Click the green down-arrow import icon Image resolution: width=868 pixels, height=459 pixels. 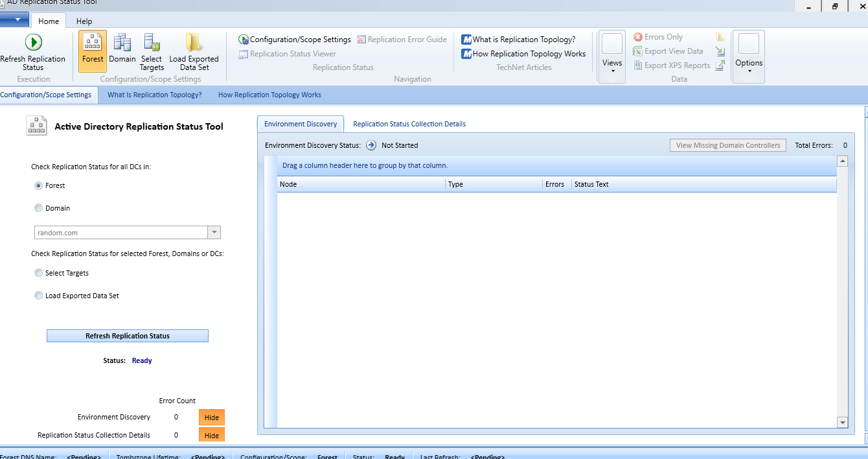(x=720, y=51)
